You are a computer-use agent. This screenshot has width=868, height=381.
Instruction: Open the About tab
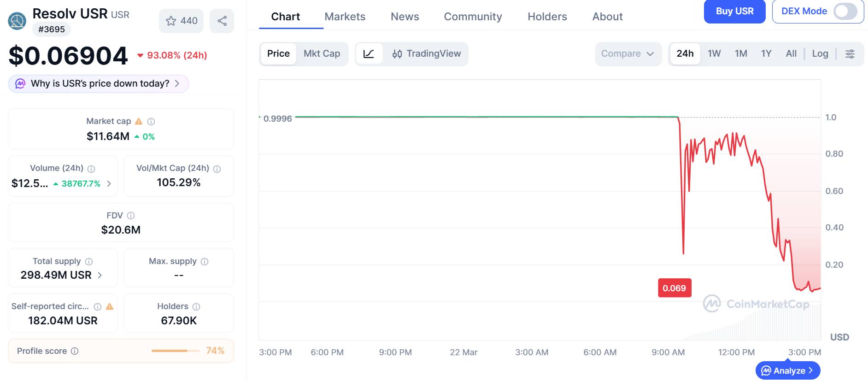click(608, 17)
